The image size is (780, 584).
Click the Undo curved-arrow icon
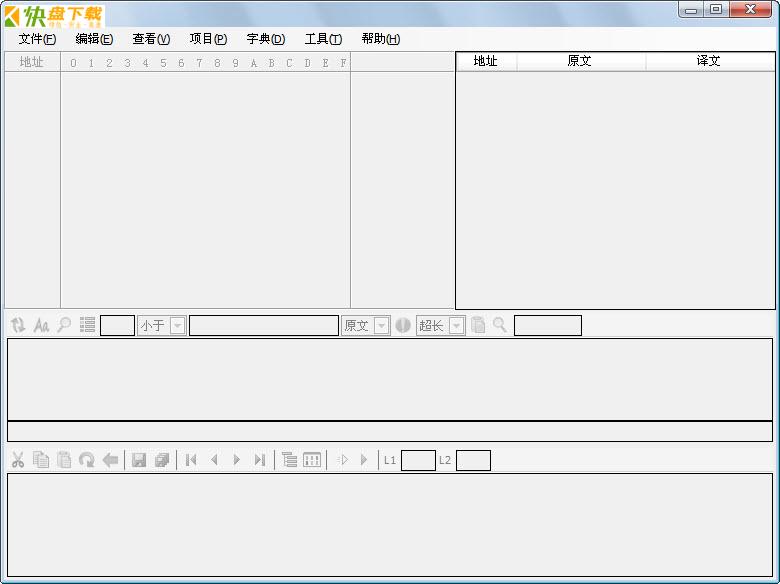click(x=87, y=460)
